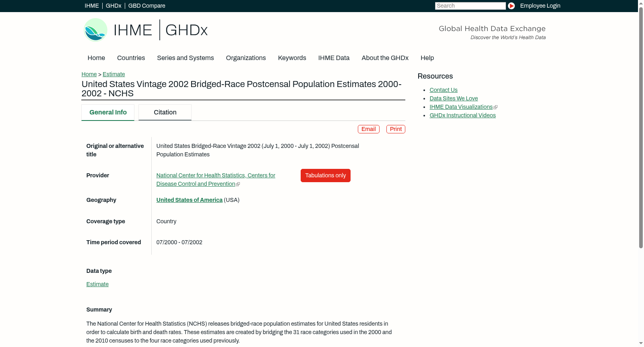The image size is (644, 347).
Task: Click the 'Time period covered' label
Action: pyautogui.click(x=114, y=242)
